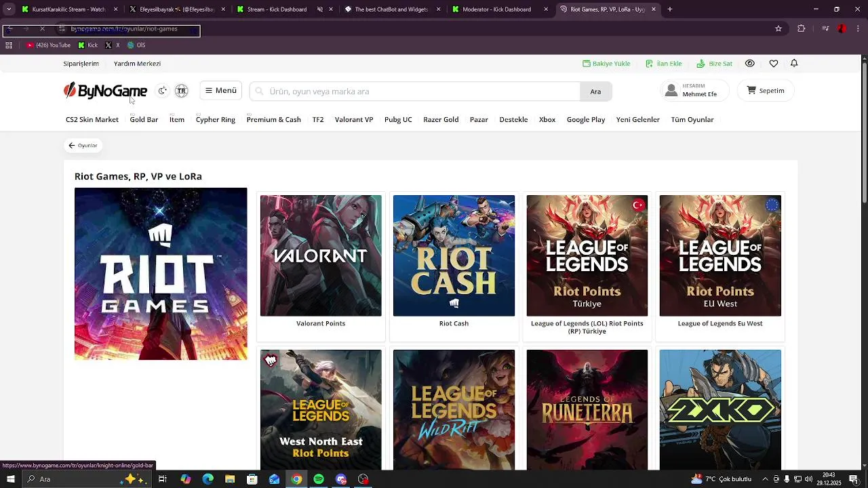Open the Sepetim shopping cart
This screenshot has height=488, width=868.
point(766,91)
